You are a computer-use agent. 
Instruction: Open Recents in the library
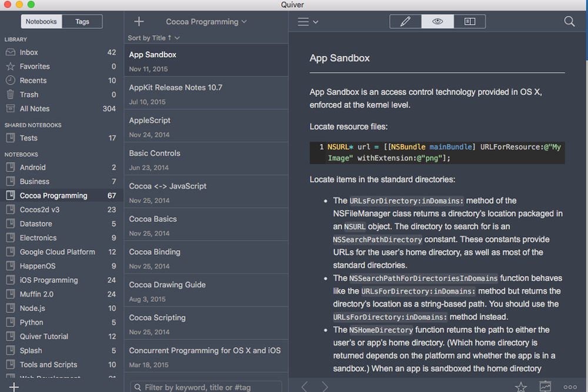(62, 81)
